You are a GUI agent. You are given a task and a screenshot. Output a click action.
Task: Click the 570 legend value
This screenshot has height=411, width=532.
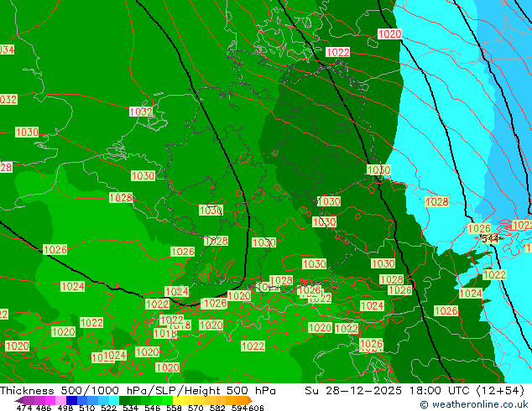pyautogui.click(x=196, y=408)
